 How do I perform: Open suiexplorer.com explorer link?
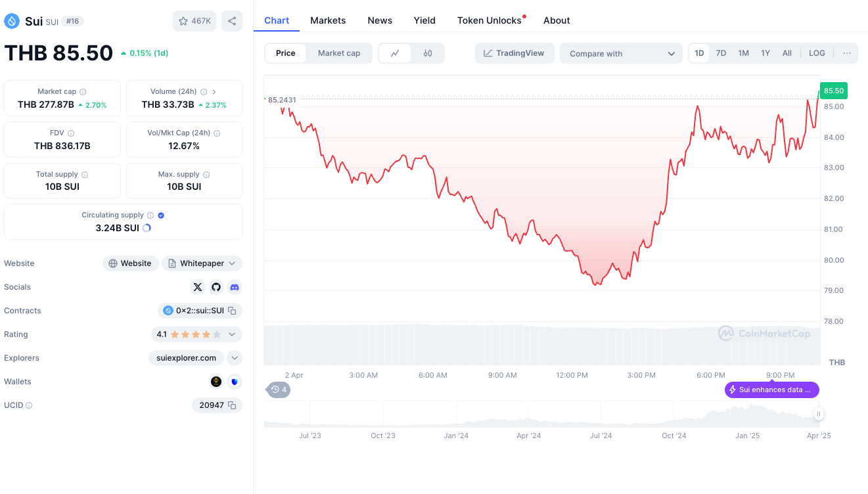pos(186,358)
